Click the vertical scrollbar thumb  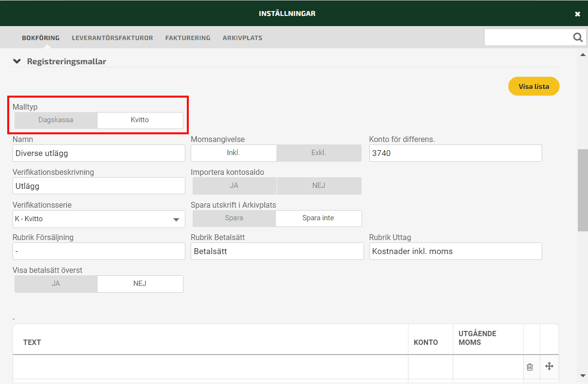click(583, 190)
